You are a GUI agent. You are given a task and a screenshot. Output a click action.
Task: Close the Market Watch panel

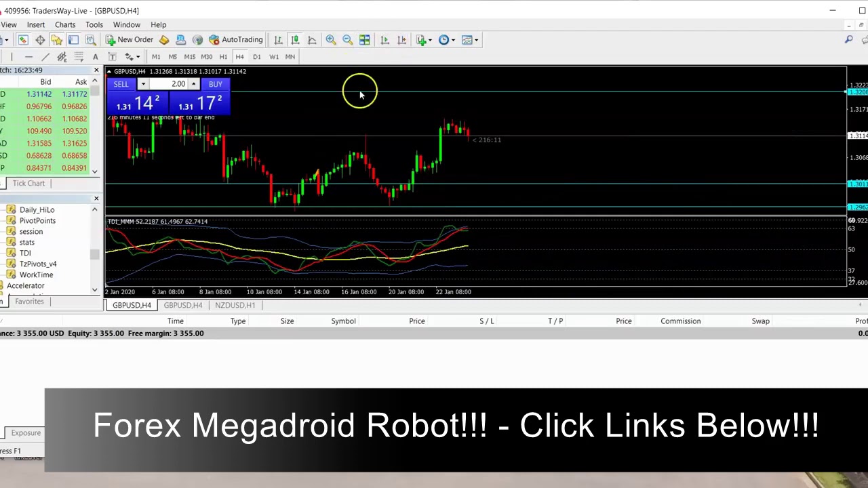(96, 70)
